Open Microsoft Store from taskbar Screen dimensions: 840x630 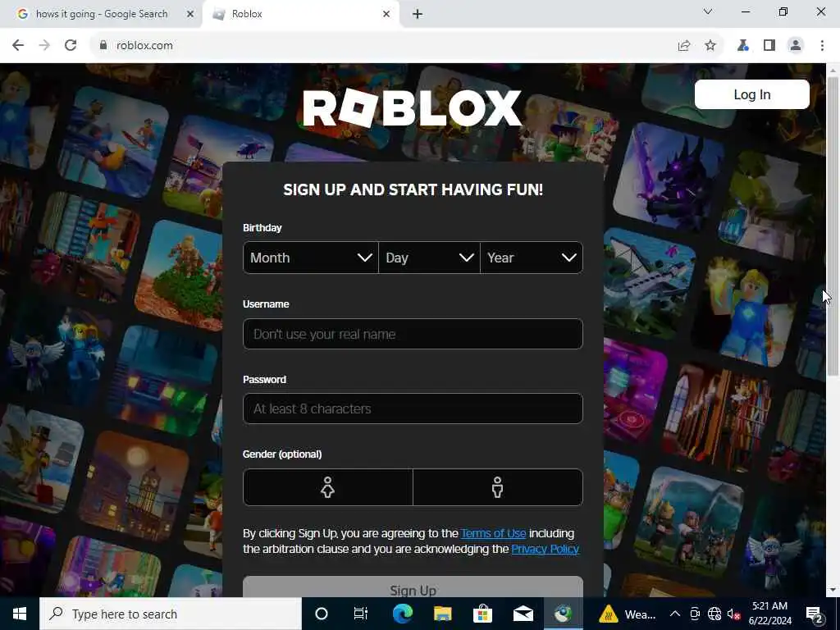pos(482,614)
